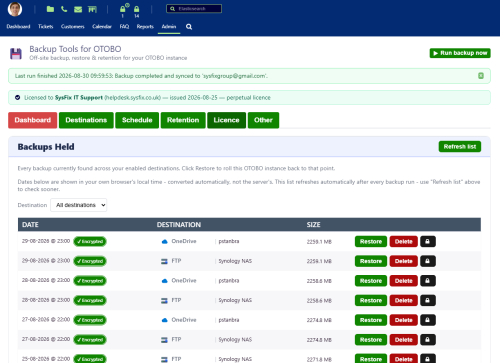
Task: Click the Encrypted badge on 28-08-2026 FTP row
Action: coord(90,300)
